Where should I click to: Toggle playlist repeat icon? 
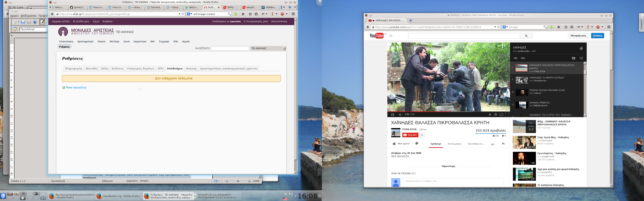tap(573, 58)
